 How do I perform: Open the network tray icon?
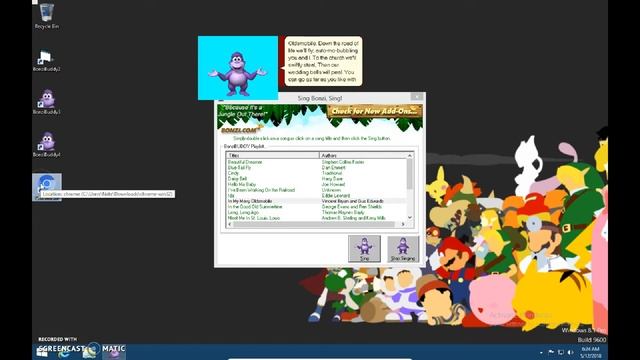point(561,352)
